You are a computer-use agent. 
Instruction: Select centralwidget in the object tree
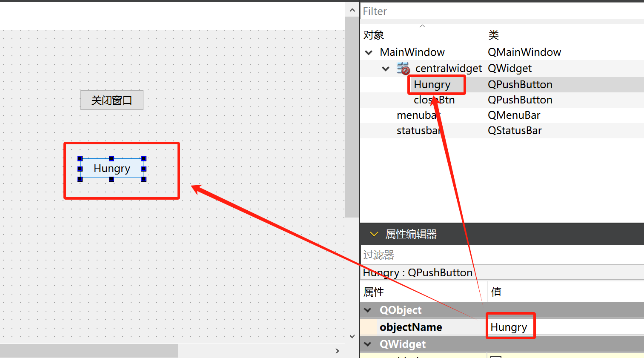tap(449, 68)
